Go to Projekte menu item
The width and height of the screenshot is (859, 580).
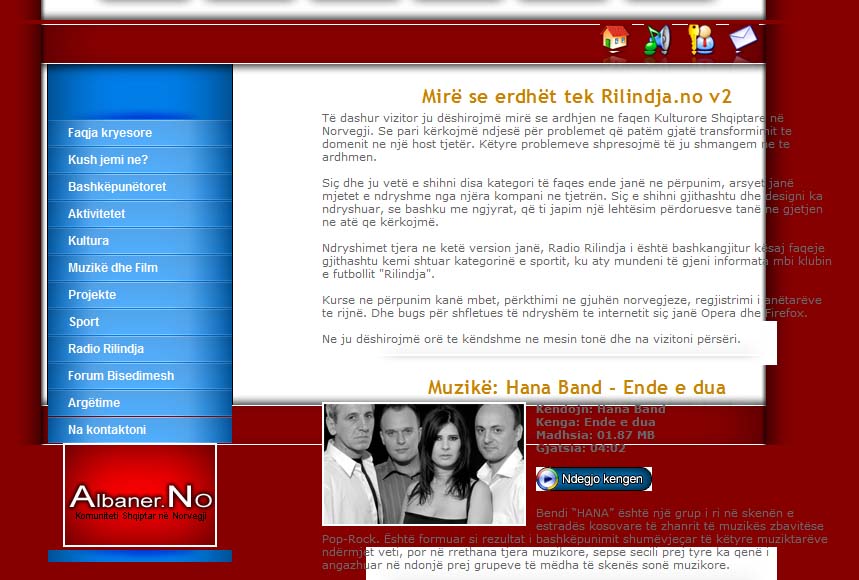[140, 295]
